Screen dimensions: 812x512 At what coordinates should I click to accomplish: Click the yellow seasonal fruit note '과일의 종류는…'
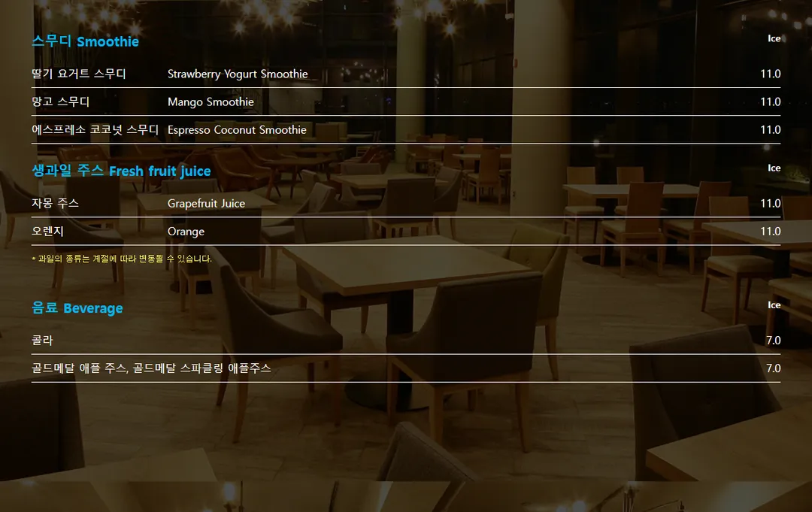pyautogui.click(x=122, y=259)
